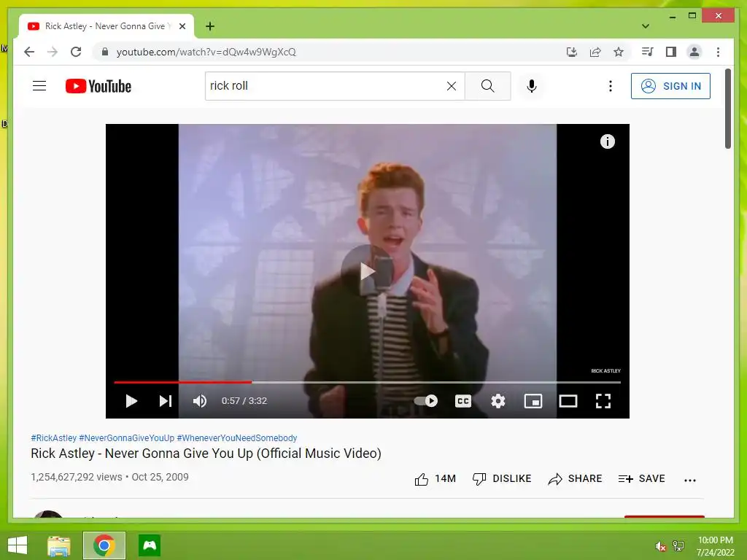Screen dimensions: 747x560
Task: Open File Explorer from taskbar
Action: point(59,545)
